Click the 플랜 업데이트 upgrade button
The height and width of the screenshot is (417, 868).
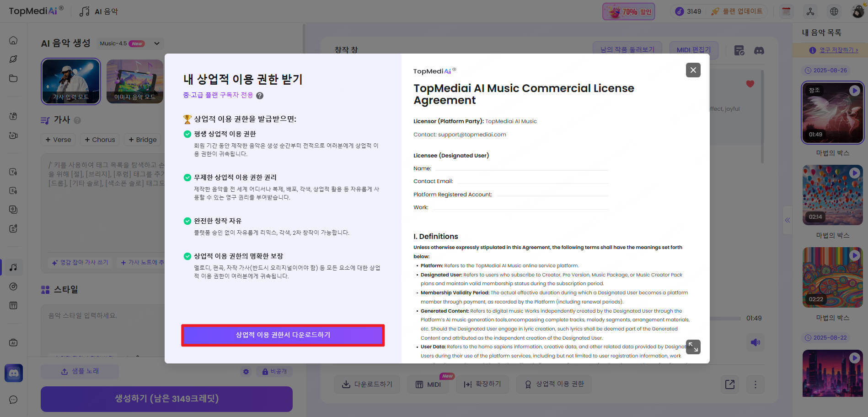tap(736, 11)
